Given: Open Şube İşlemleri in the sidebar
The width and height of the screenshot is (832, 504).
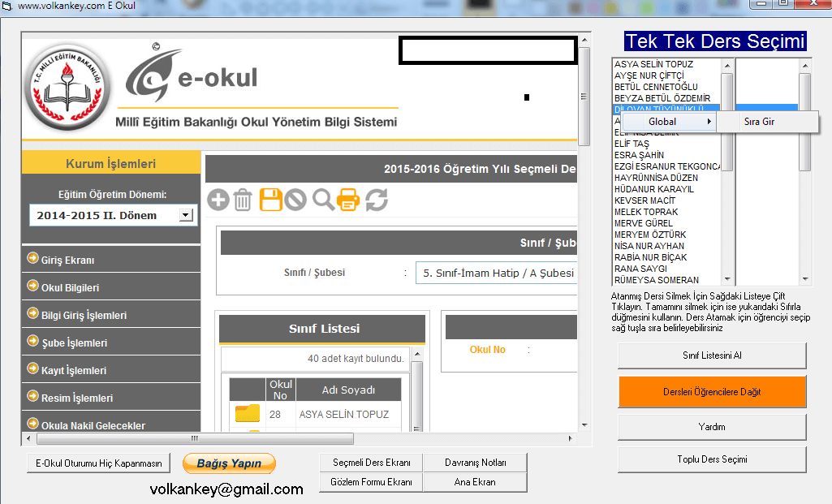Looking at the screenshot, I should click(x=74, y=342).
